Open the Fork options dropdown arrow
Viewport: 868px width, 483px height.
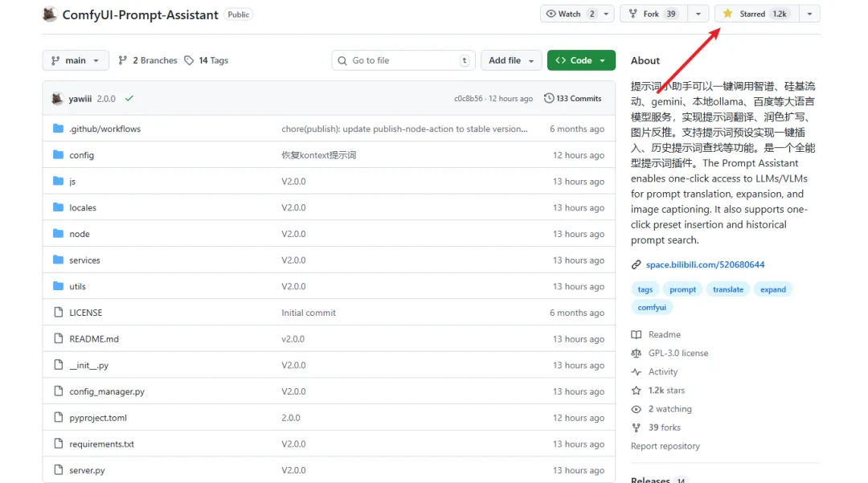[698, 14]
